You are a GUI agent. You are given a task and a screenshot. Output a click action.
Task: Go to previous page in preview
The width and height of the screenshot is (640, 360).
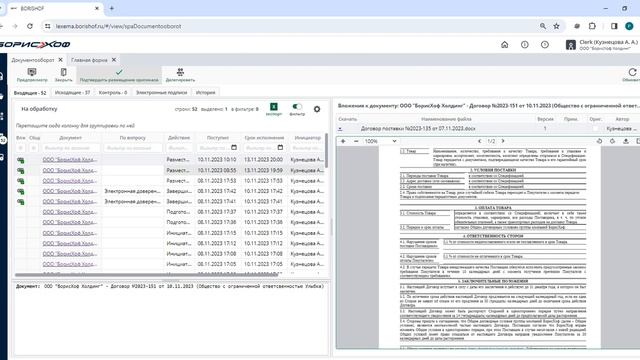click(480, 141)
